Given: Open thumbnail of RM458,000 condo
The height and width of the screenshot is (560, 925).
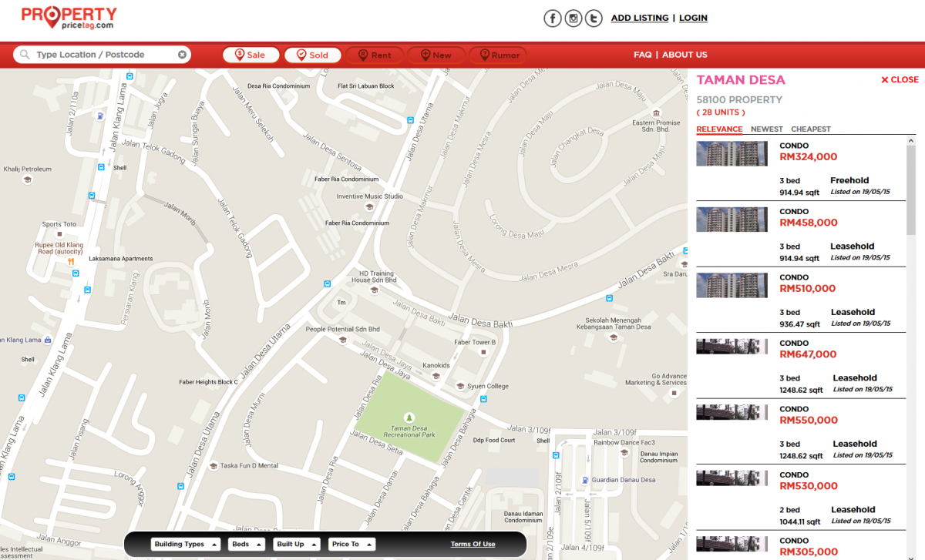Looking at the screenshot, I should click(x=732, y=220).
